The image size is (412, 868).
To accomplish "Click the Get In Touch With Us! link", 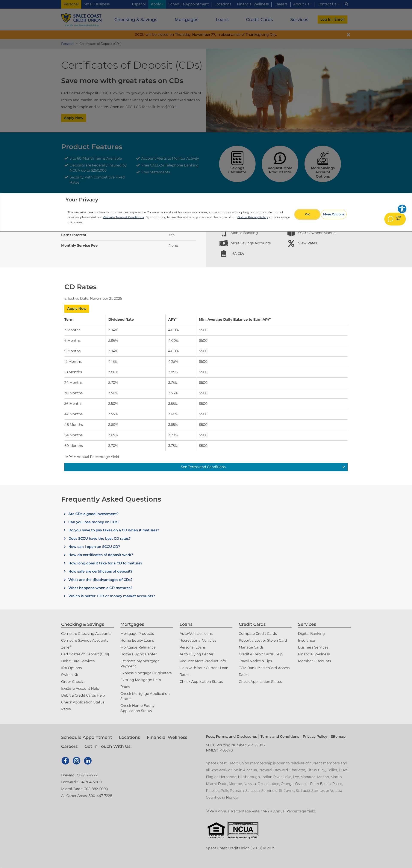I will 108,746.
